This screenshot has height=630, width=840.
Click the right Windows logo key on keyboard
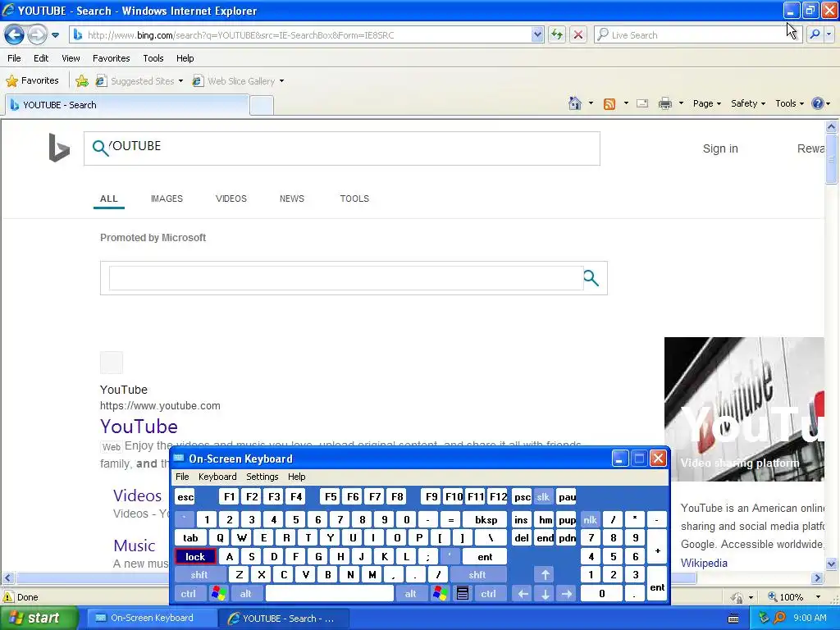click(440, 594)
